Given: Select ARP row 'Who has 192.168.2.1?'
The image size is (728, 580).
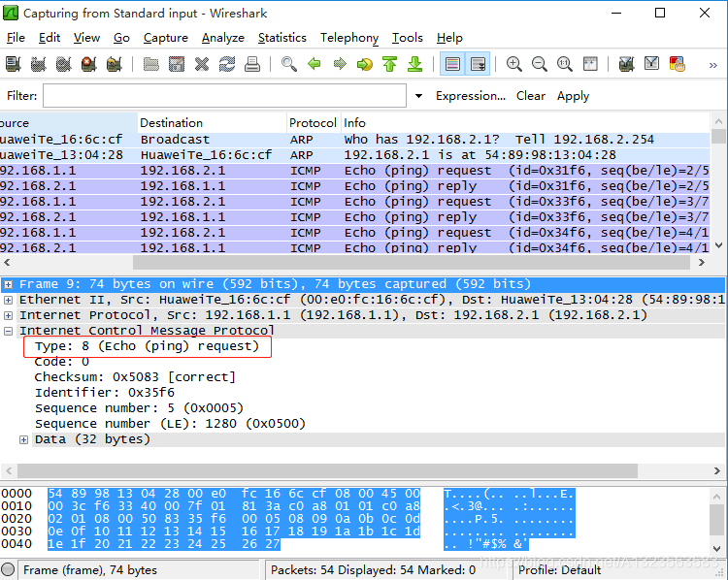Looking at the screenshot, I should coord(355,140).
